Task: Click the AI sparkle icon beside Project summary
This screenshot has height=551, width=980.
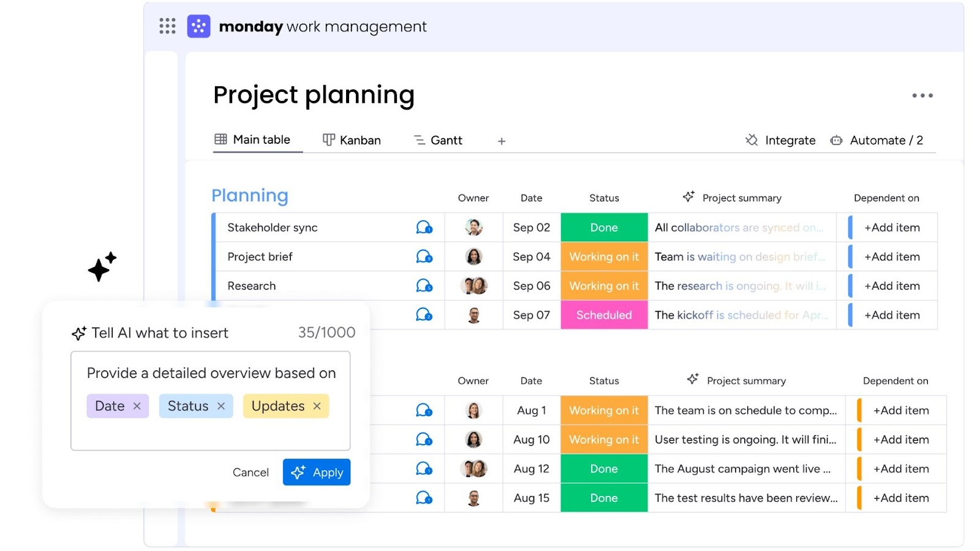Action: 688,196
